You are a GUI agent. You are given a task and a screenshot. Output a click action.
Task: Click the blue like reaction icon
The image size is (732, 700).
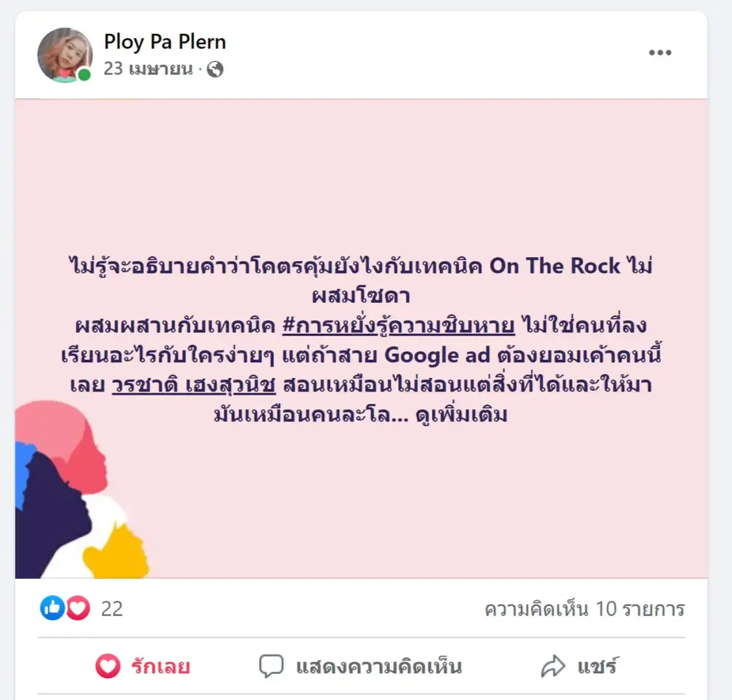(x=53, y=608)
